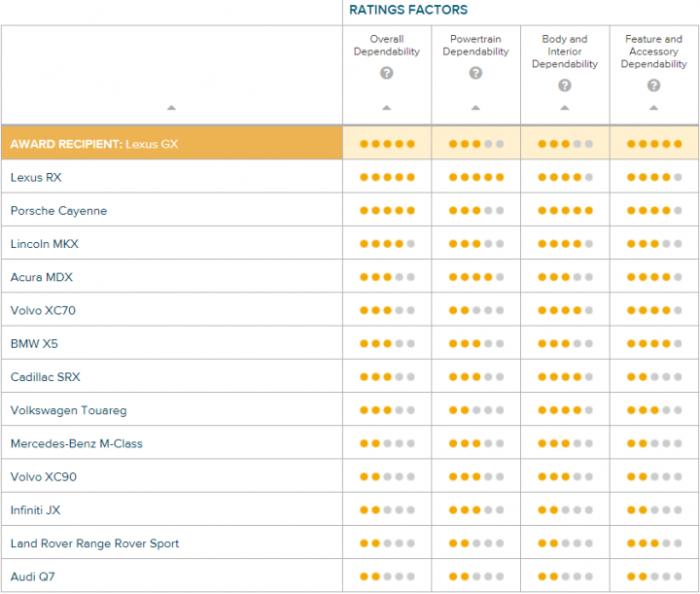Click Volvo XC70 body and interior rating
Screen dimensions: 700x594
[x=565, y=310]
